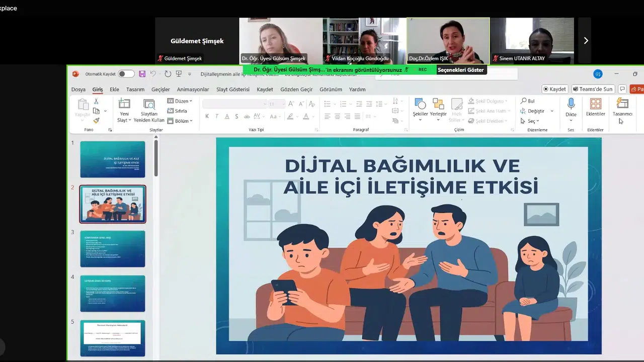Screen dimensions: 644x362
Task: Open the Slayt Gösterisi tab
Action: point(233,89)
